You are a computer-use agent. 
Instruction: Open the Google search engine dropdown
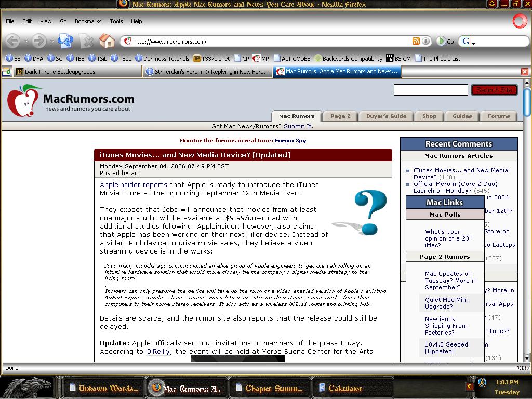(469, 42)
